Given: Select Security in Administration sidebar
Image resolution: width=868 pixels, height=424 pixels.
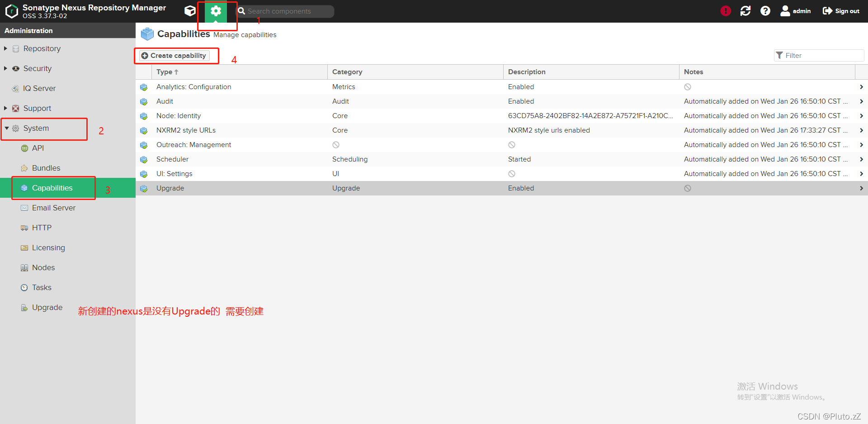Looking at the screenshot, I should point(38,68).
